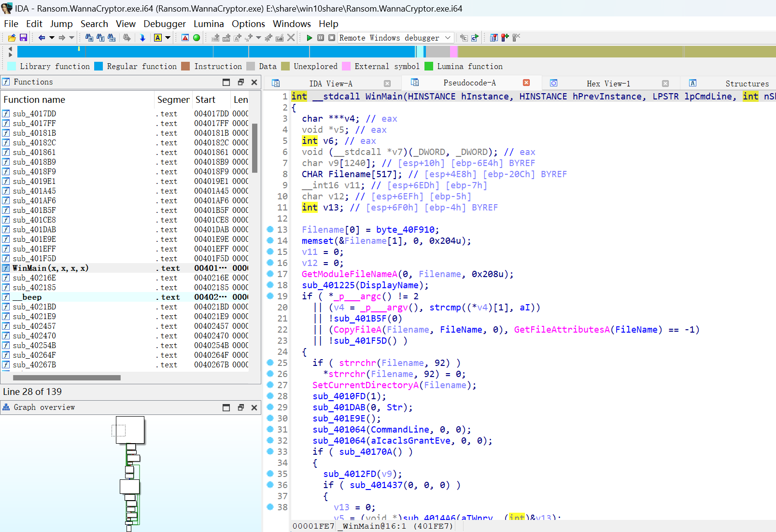The height and width of the screenshot is (532, 776).
Task: Click the Open file toolbar icon
Action: (12, 38)
